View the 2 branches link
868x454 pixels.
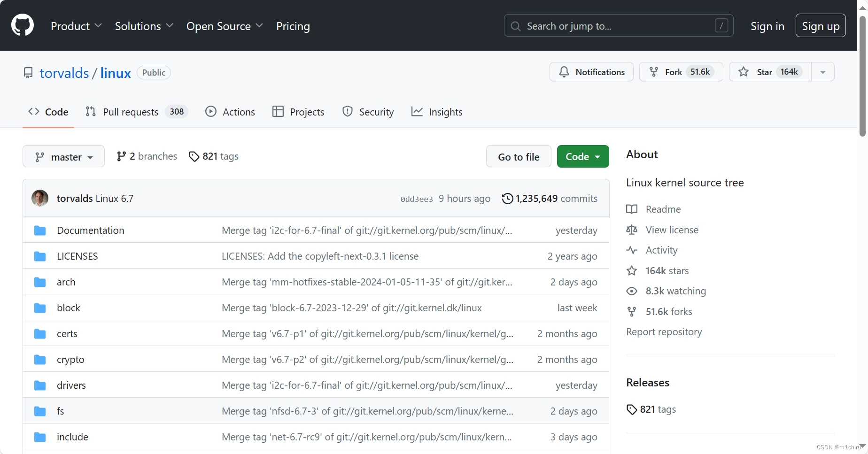tap(147, 156)
